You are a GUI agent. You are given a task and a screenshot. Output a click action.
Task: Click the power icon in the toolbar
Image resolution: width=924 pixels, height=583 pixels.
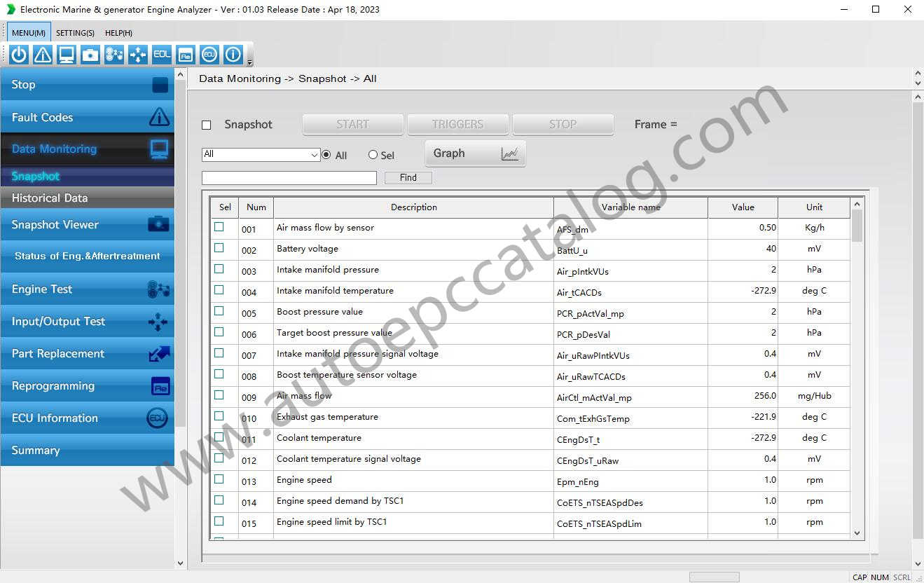pyautogui.click(x=19, y=55)
